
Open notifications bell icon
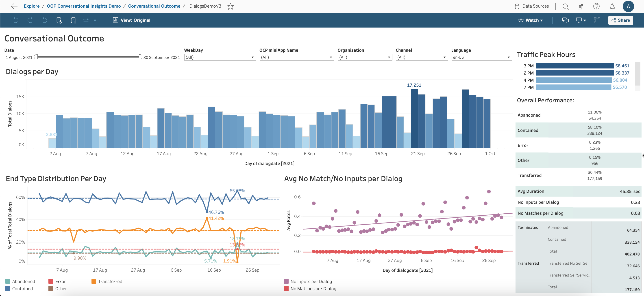(612, 6)
